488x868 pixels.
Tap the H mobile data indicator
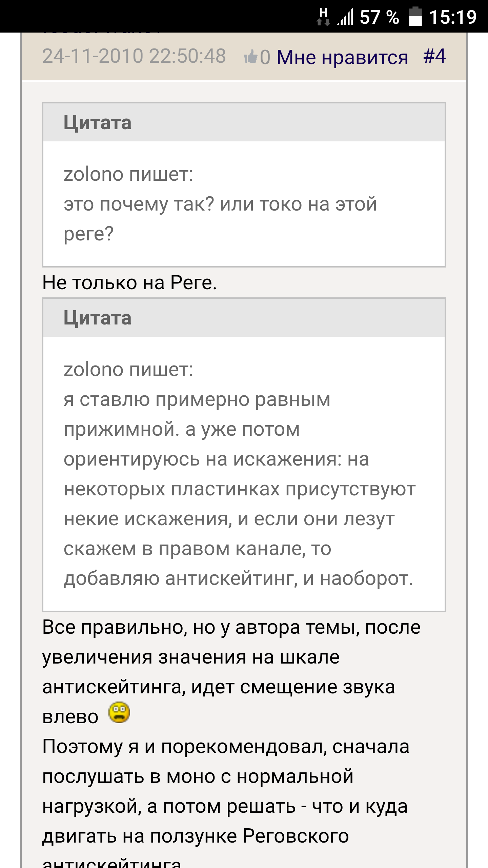point(323,17)
